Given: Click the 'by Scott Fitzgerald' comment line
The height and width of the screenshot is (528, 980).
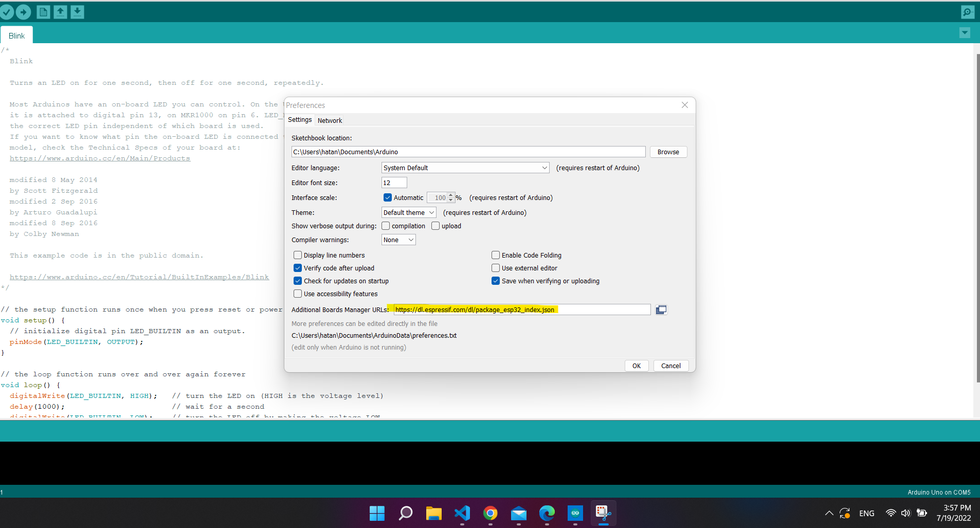Looking at the screenshot, I should (x=53, y=191).
